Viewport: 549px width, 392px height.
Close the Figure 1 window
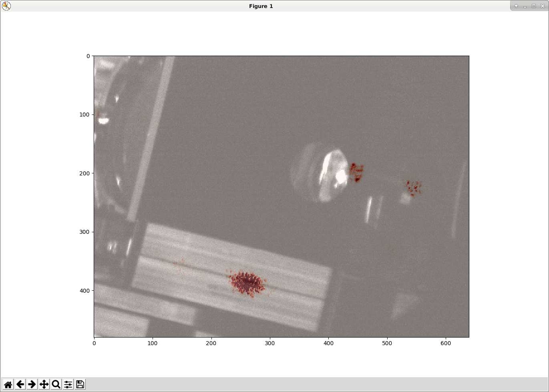(x=543, y=6)
